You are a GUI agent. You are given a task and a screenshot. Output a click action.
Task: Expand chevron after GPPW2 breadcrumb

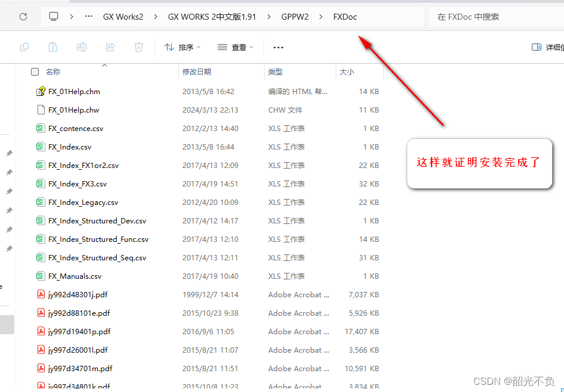[x=321, y=17]
